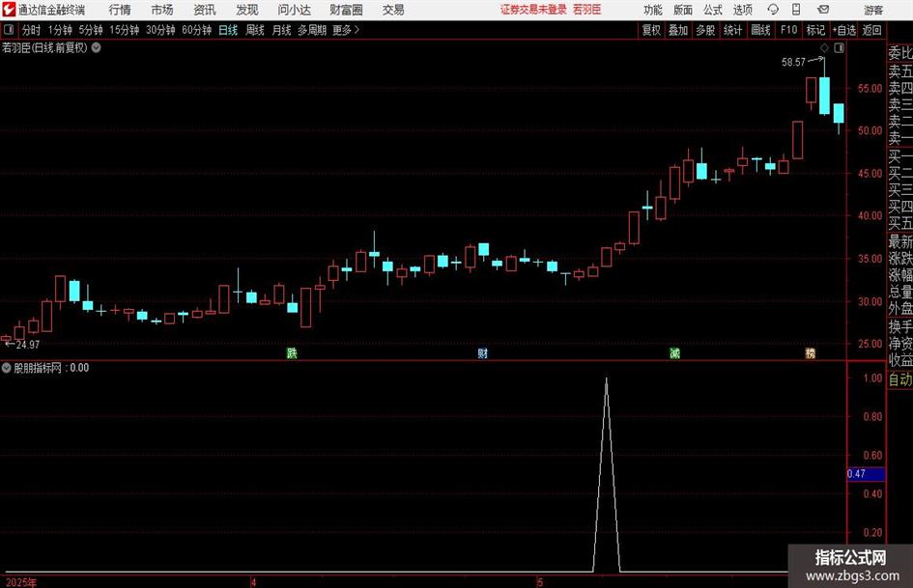Click the 多股 multi-stock button
This screenshot has width=913, height=588.
[705, 30]
